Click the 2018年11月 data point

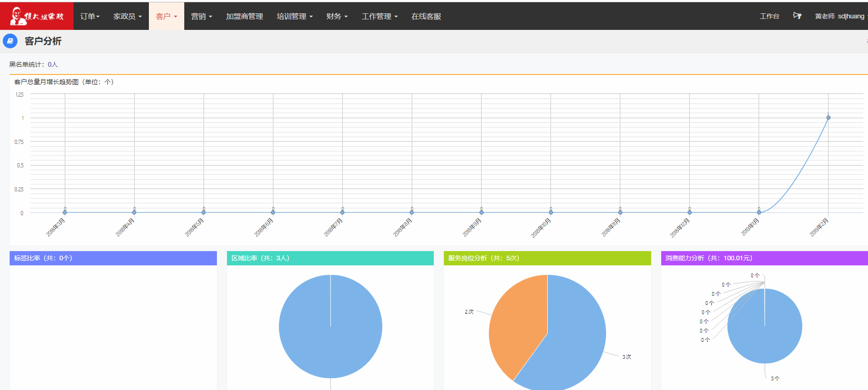pyautogui.click(x=620, y=212)
